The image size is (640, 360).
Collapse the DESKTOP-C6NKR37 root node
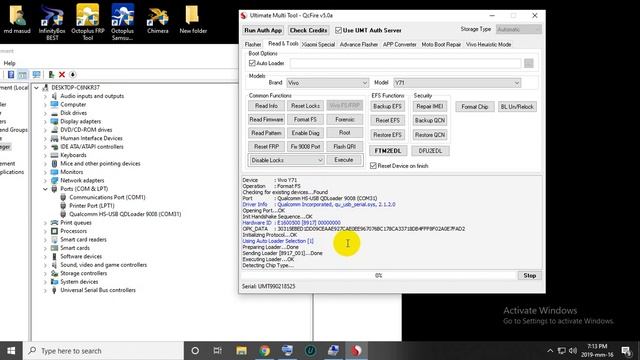pos(37,88)
